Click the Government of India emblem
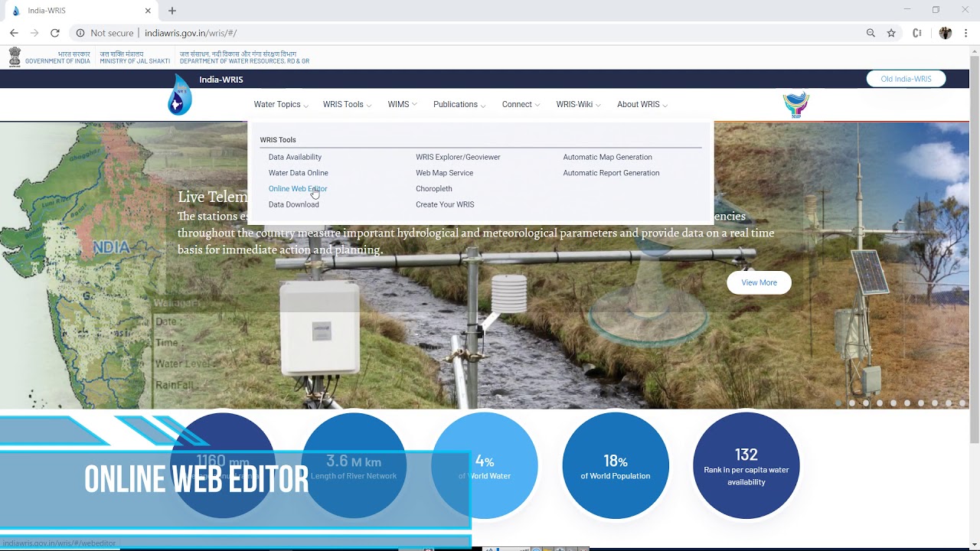Viewport: 980px width, 551px height. point(15,57)
